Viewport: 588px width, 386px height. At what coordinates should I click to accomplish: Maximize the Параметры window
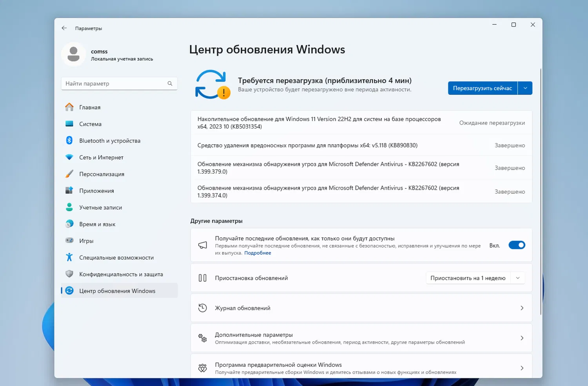tap(514, 25)
